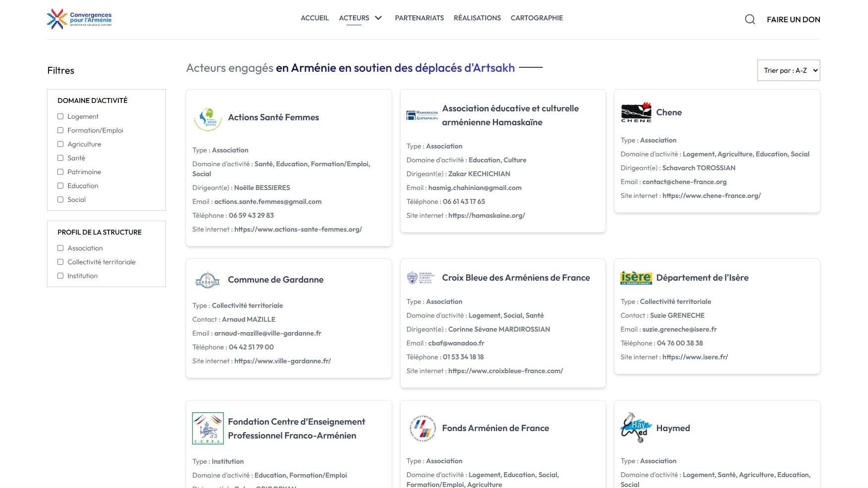Click the Chene logo image
Viewport: 868px width, 488px height.
click(x=636, y=112)
